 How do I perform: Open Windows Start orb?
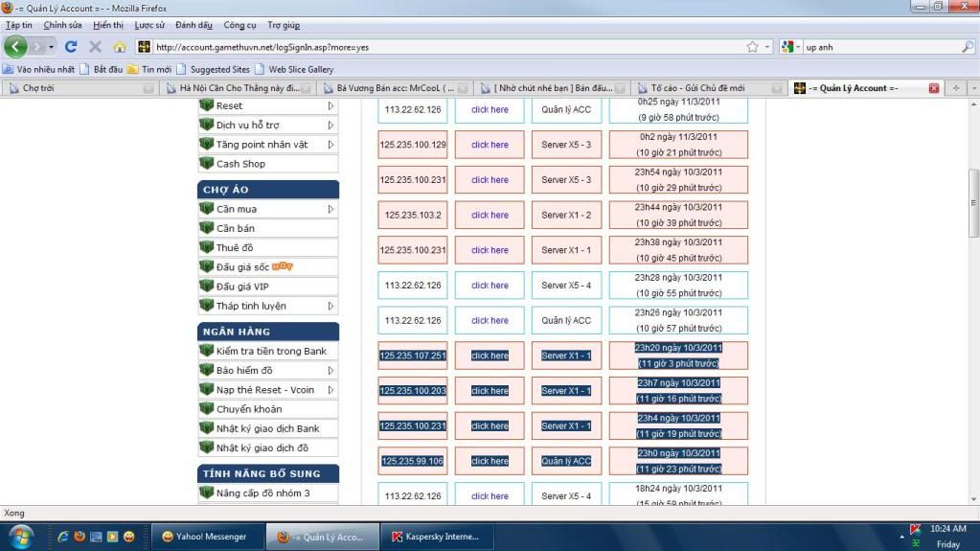pyautogui.click(x=21, y=537)
